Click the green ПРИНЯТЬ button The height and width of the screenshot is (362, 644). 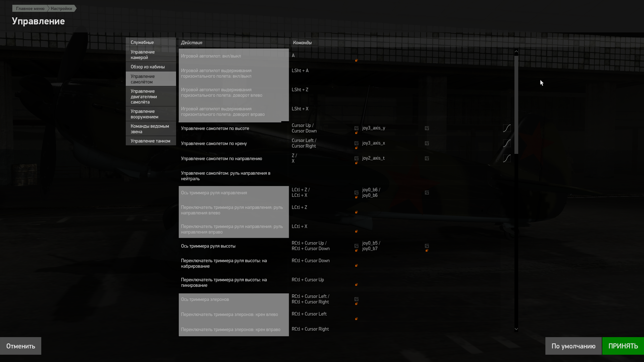[623, 346]
